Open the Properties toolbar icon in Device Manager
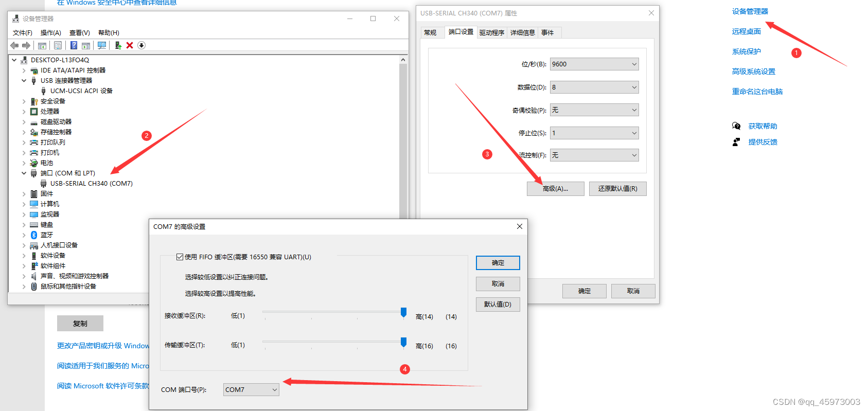 tap(58, 45)
